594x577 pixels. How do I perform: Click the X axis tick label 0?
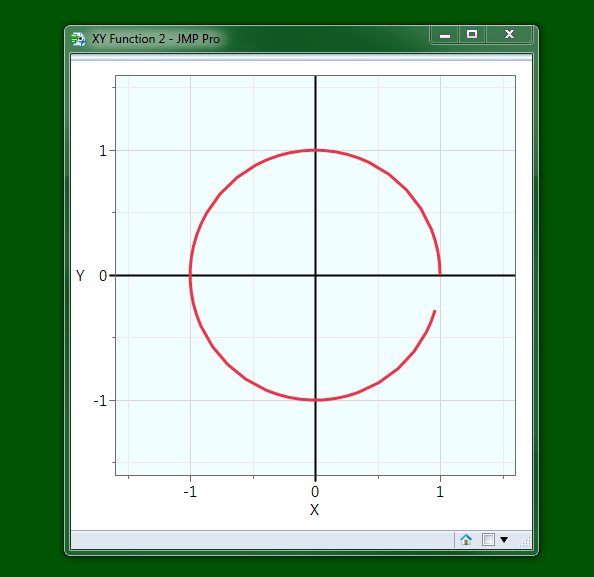(315, 492)
